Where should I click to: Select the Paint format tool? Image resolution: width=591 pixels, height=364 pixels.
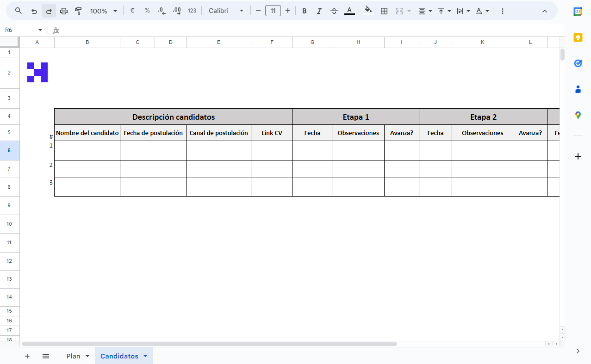pos(78,10)
